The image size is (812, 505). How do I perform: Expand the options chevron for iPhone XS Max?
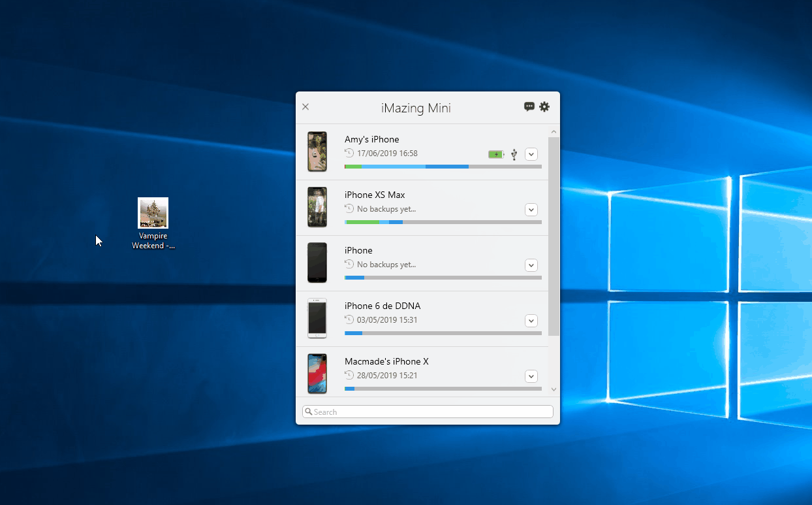click(531, 210)
